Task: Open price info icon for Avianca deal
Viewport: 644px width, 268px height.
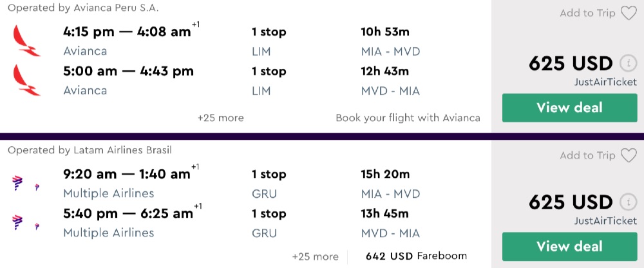Action: click(x=627, y=64)
